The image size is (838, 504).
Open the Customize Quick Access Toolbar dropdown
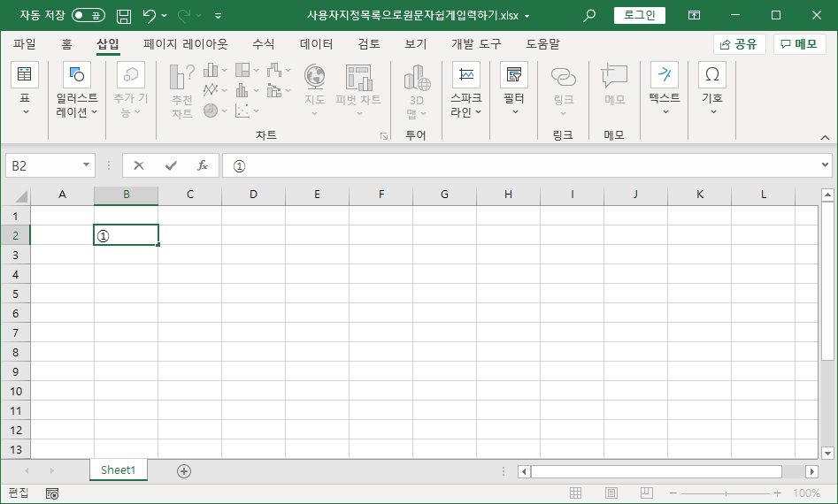coord(218,16)
